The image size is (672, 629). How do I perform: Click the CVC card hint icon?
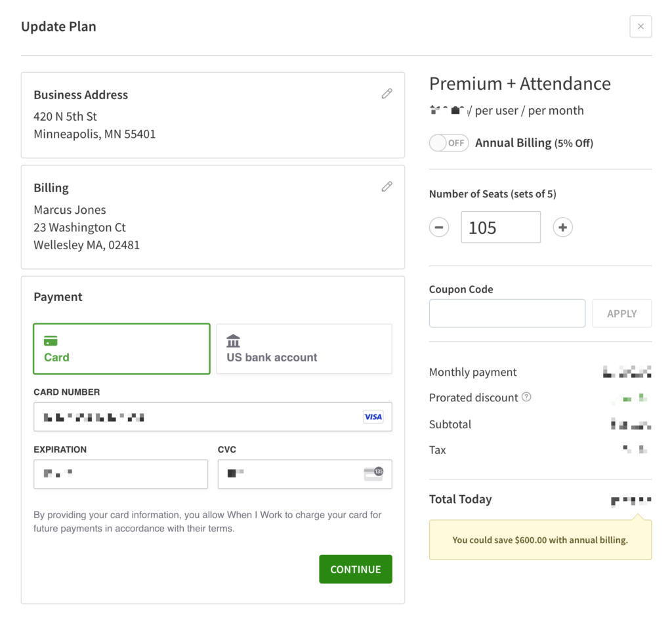(373, 474)
